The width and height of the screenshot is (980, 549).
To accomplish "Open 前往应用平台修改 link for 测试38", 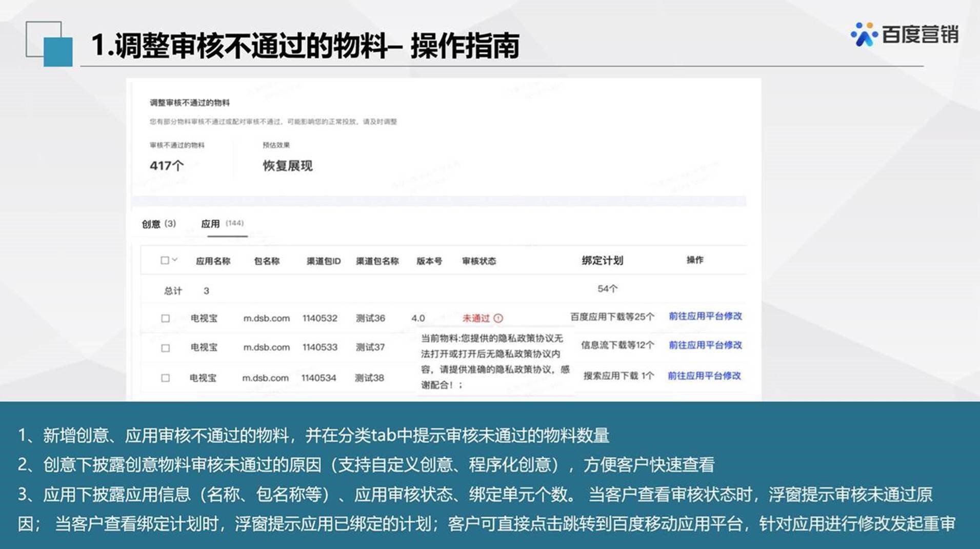I will tap(704, 376).
